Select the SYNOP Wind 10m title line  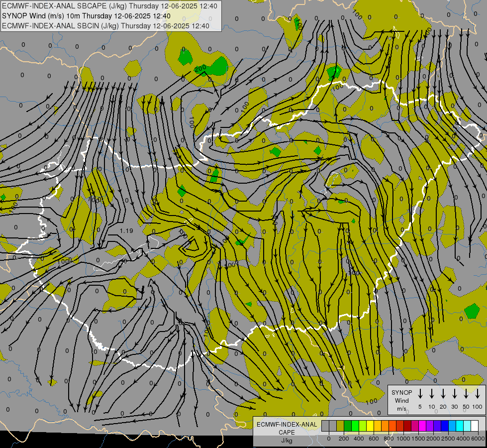tap(86, 16)
